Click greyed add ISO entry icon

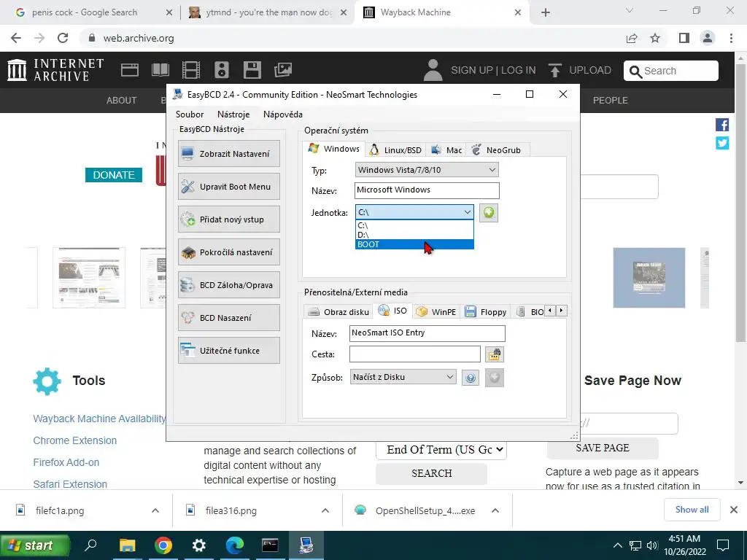click(495, 378)
